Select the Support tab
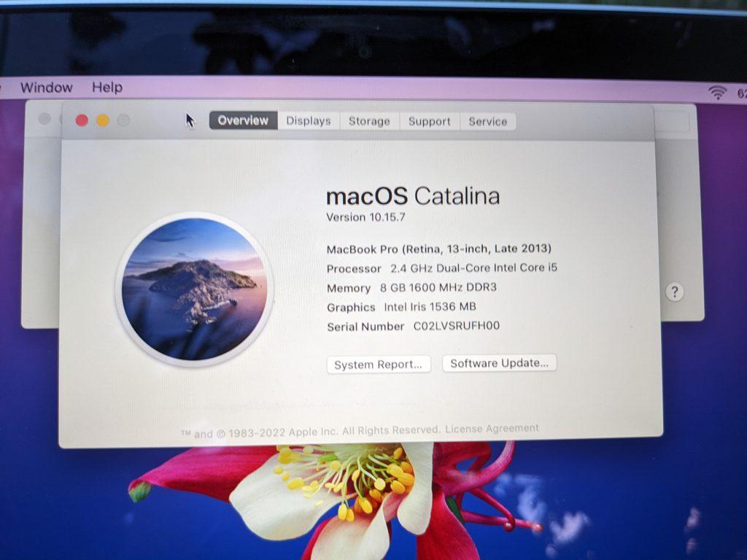This screenshot has width=747, height=560. (x=429, y=122)
